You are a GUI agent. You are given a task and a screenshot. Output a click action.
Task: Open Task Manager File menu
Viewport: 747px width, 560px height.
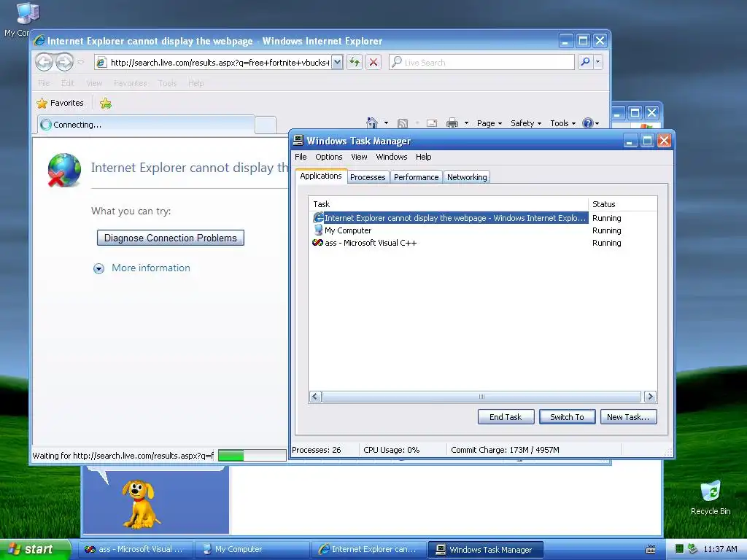click(x=301, y=157)
